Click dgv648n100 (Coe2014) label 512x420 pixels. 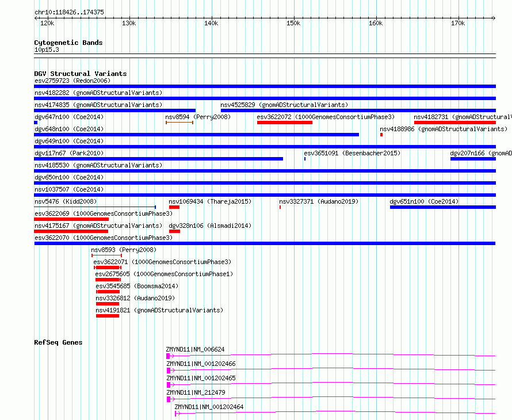coord(69,129)
